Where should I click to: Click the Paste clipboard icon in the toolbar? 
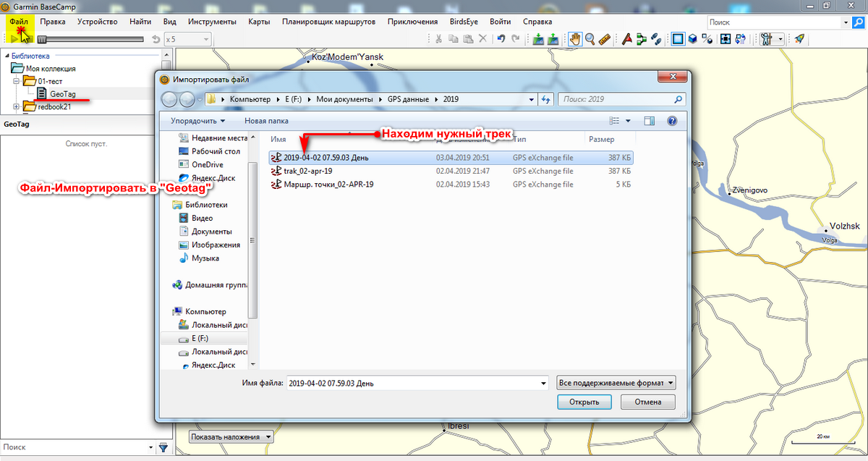(468, 39)
